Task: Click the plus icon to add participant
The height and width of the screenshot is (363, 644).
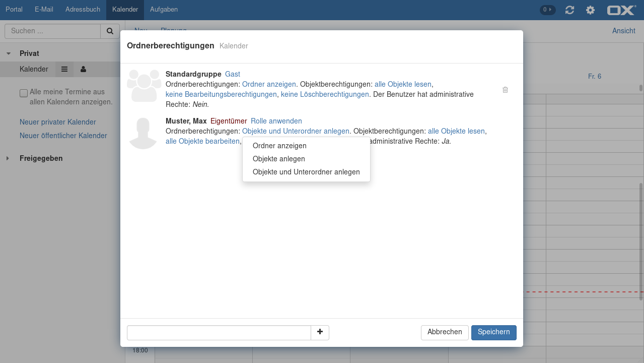Action: [320, 332]
